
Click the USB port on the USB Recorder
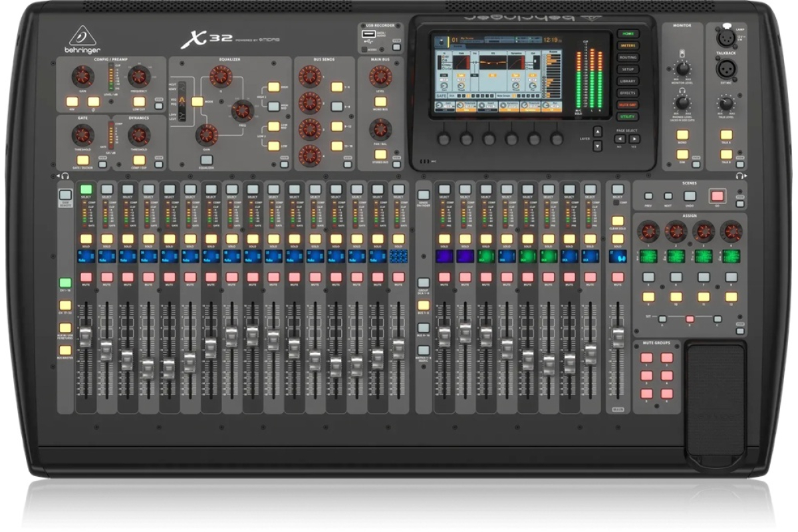tap(368, 33)
